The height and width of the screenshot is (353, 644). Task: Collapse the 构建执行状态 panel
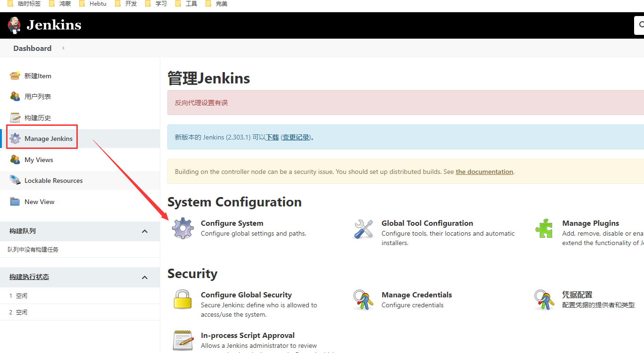coord(145,277)
